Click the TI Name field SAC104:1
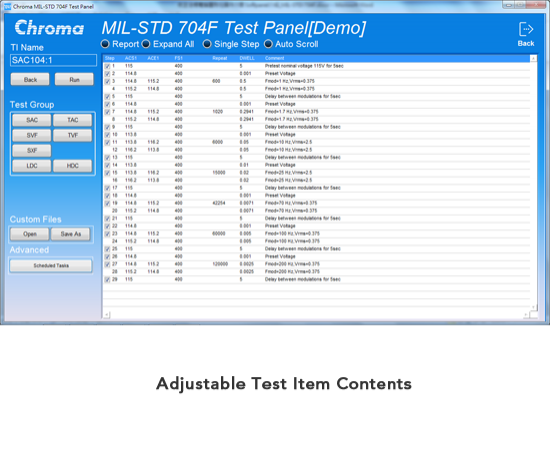The image size is (550, 449). tap(53, 60)
